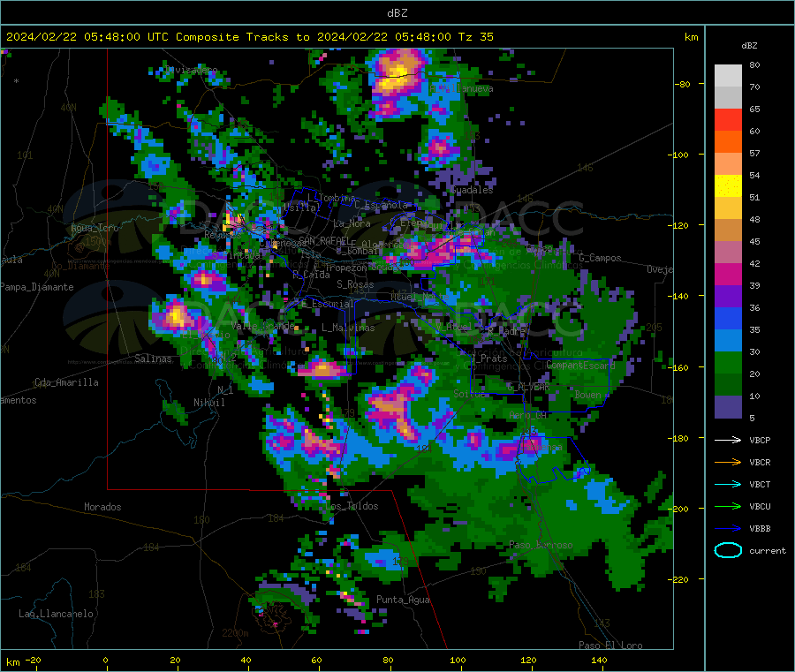Click the 'VBCT' legend label

point(760,485)
